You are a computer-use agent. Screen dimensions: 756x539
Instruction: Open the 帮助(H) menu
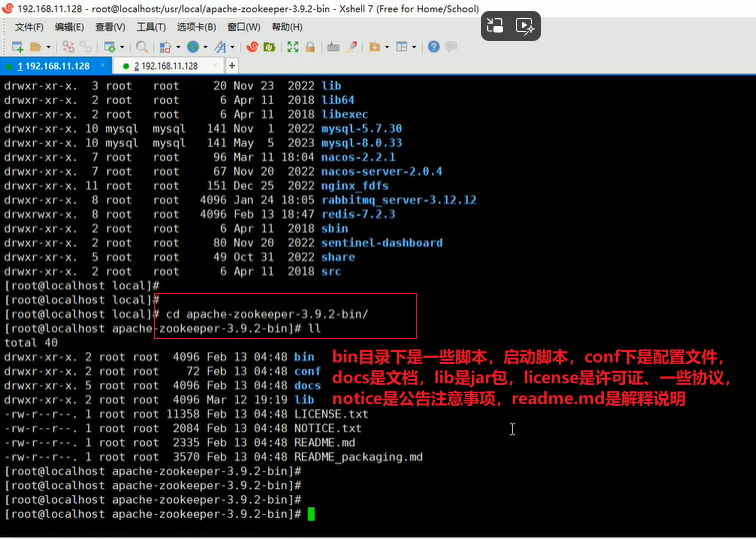(x=287, y=27)
